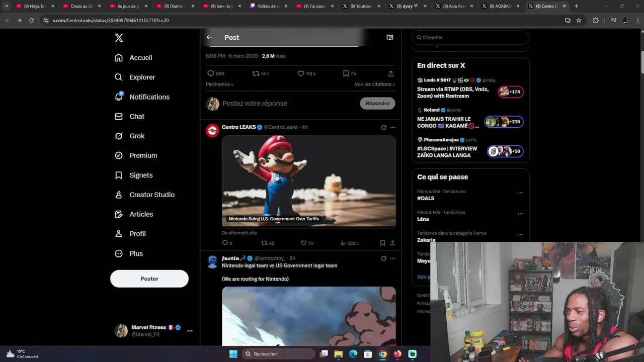Image resolution: width=644 pixels, height=362 pixels.
Task: Click the Répondre button
Action: pos(377,103)
